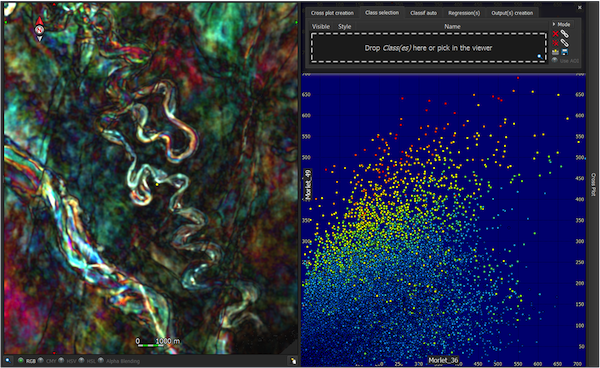Viewport: 600px width, 368px height.
Task: Click the hand picking icon under the map
Action: [293, 361]
